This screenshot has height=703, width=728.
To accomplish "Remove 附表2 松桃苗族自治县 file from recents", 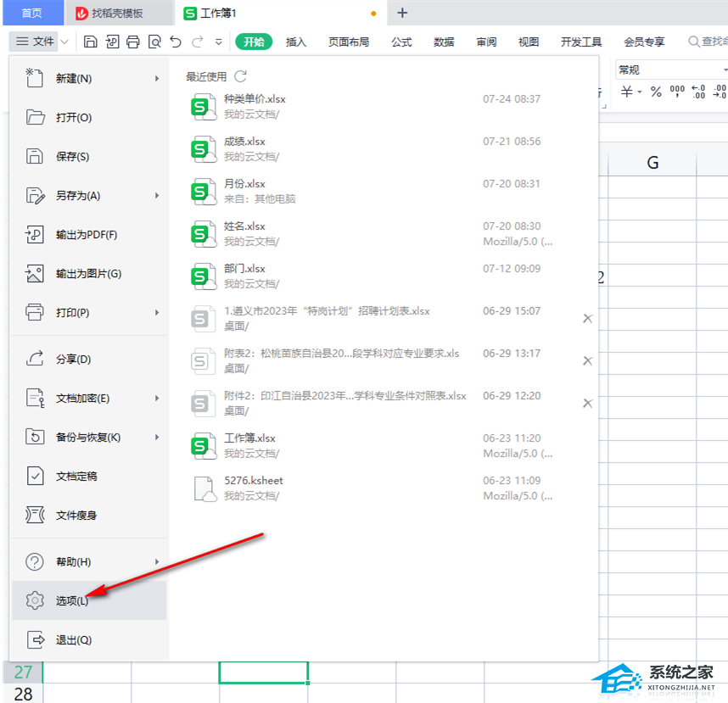I will (588, 360).
